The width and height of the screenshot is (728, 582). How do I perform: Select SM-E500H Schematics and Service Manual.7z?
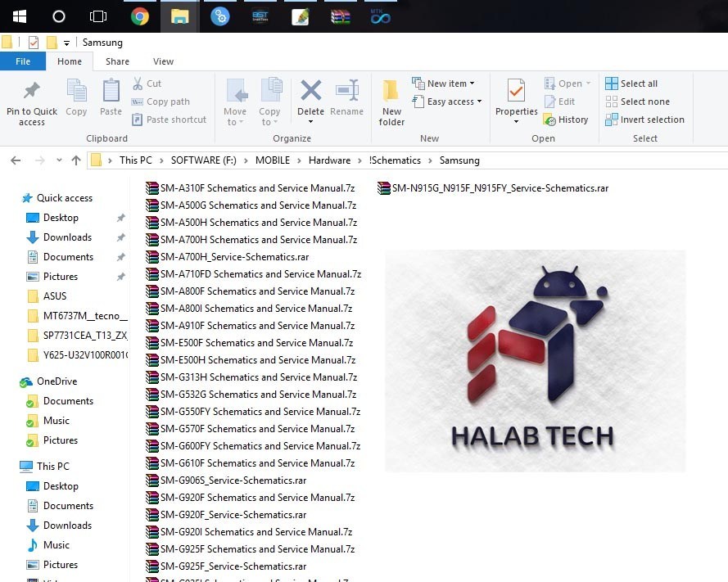pos(251,360)
